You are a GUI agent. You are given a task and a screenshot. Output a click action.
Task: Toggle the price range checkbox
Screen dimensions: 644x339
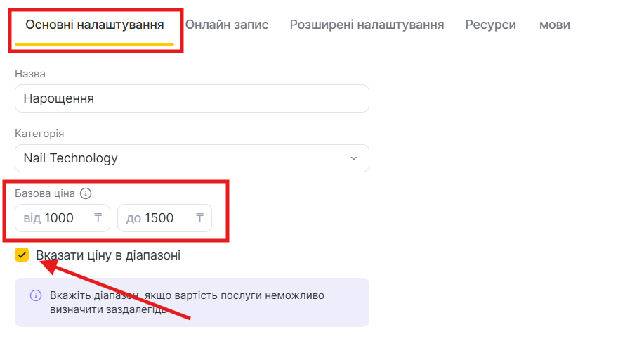pyautogui.click(x=22, y=255)
